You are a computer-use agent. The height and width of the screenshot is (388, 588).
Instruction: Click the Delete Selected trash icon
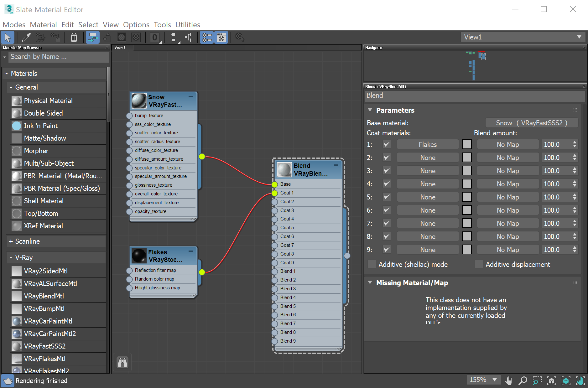tap(74, 37)
